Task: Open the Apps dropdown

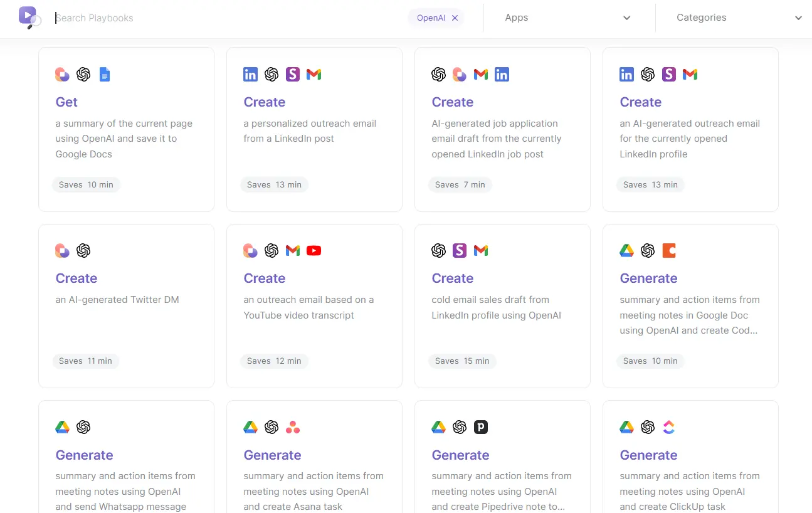Action: pyautogui.click(x=567, y=18)
